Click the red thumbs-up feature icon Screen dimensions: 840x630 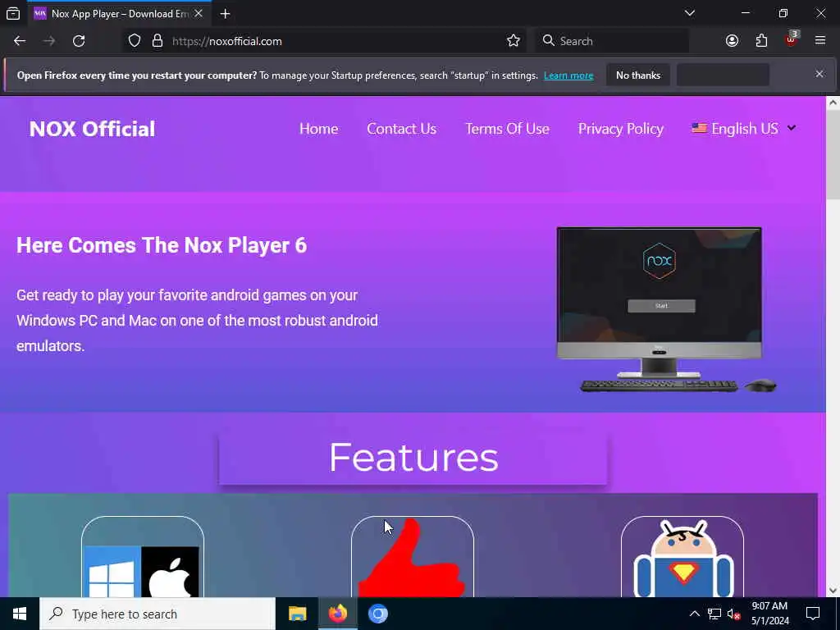(x=412, y=557)
